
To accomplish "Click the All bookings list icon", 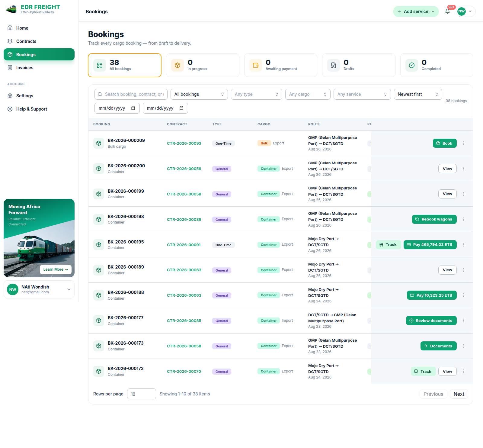I will pos(100,65).
